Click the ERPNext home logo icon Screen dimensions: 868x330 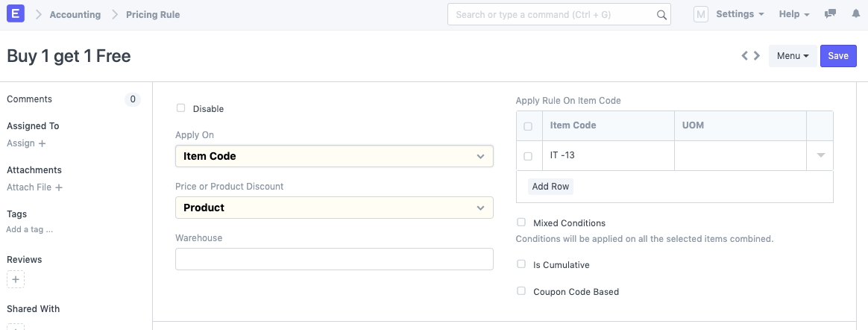15,14
